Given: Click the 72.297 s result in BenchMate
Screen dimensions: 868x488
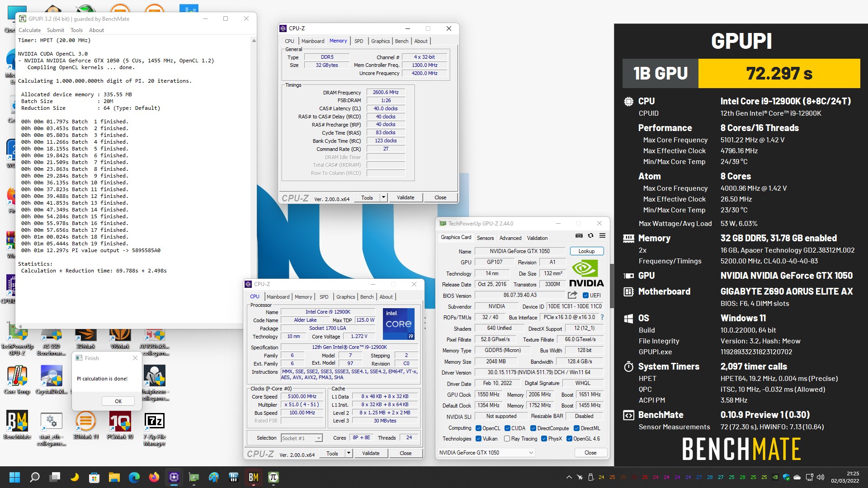Looking at the screenshot, I should [x=779, y=73].
